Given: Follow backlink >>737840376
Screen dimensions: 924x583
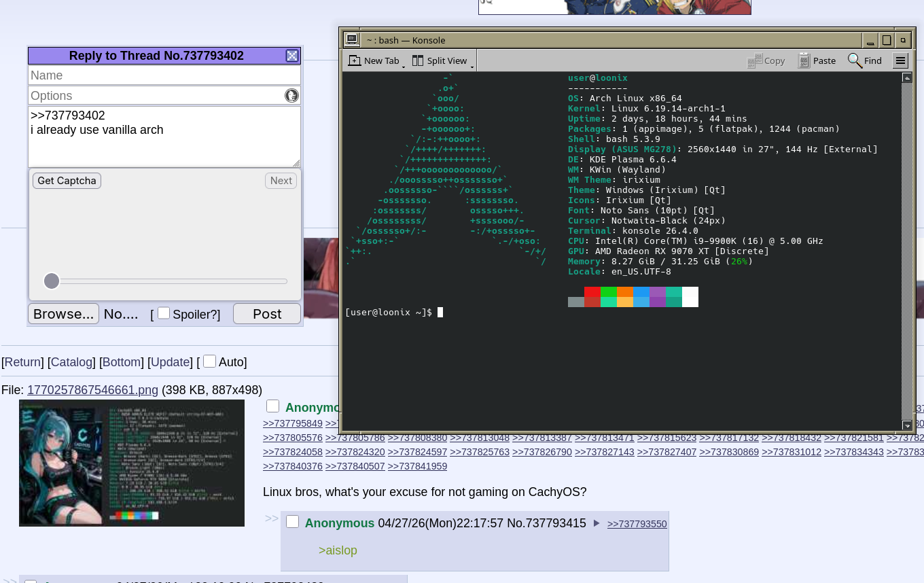Looking at the screenshot, I should [293, 466].
